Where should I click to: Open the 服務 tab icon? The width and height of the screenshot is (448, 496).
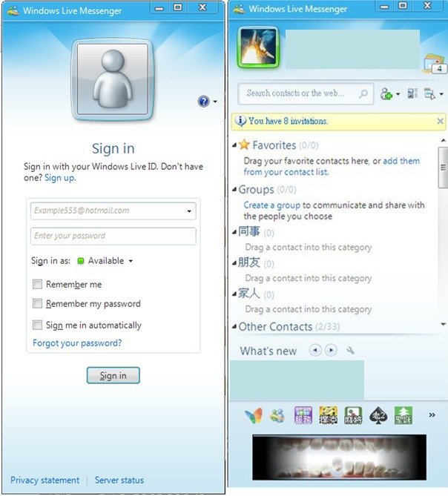pos(303,415)
